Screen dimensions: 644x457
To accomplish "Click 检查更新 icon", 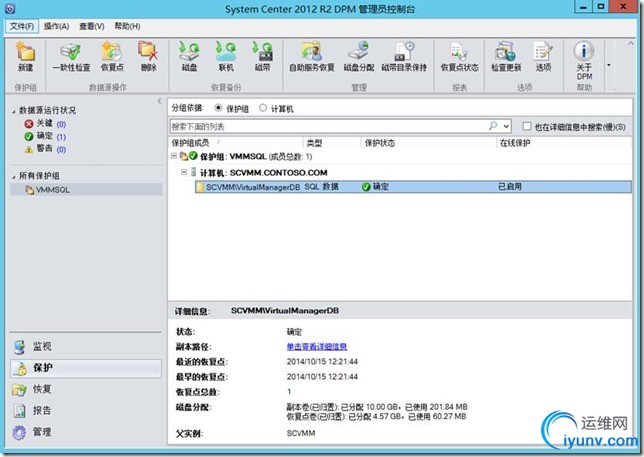I will coord(506,57).
